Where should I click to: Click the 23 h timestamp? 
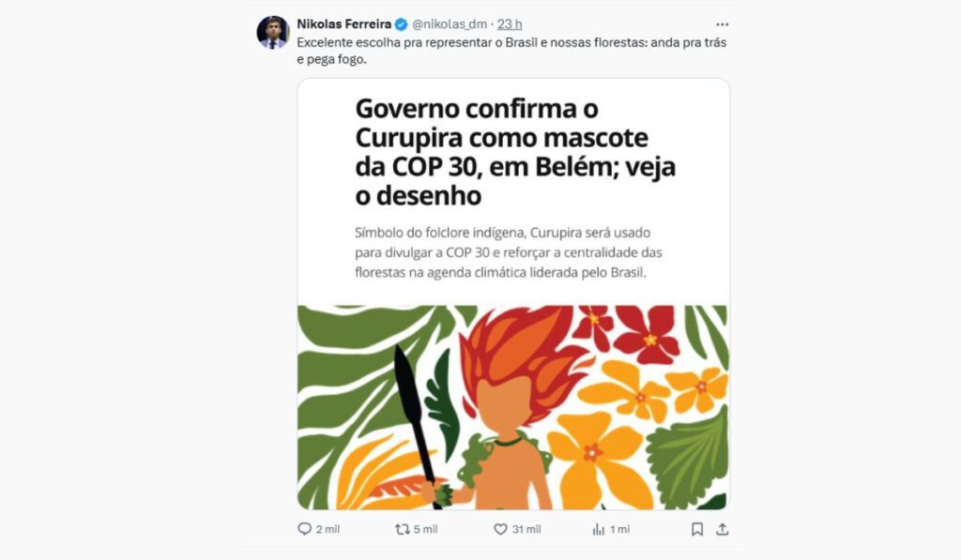[510, 24]
